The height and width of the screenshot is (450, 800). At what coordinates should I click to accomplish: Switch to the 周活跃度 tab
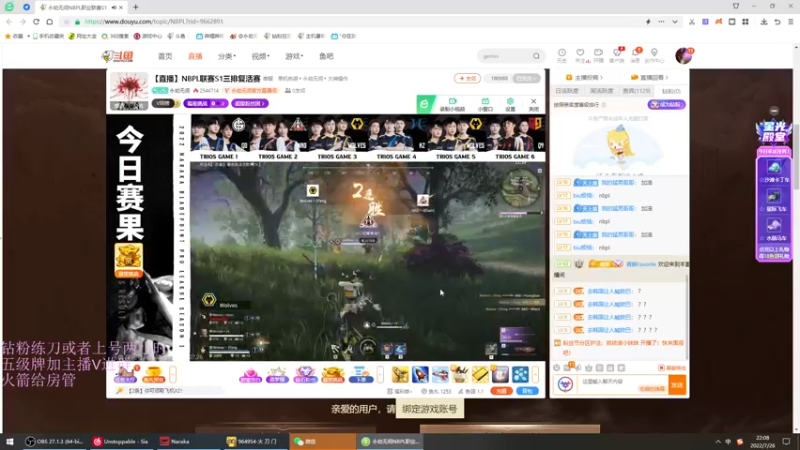coord(602,91)
